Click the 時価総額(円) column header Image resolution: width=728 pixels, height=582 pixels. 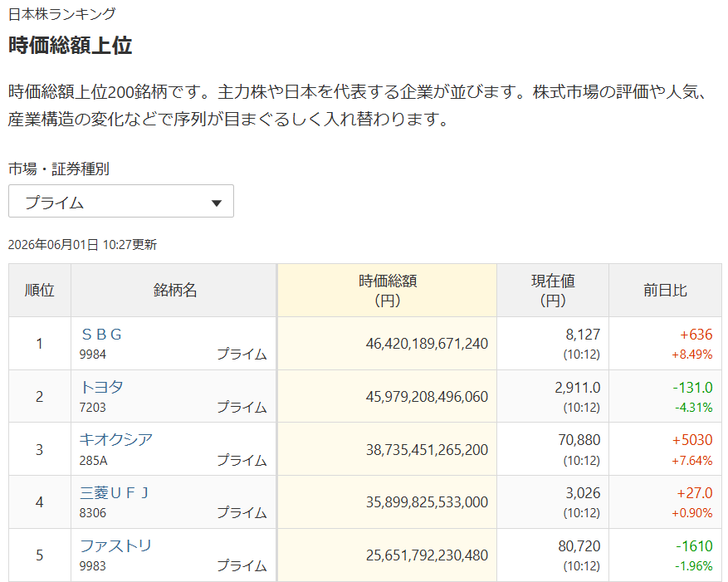click(x=387, y=291)
